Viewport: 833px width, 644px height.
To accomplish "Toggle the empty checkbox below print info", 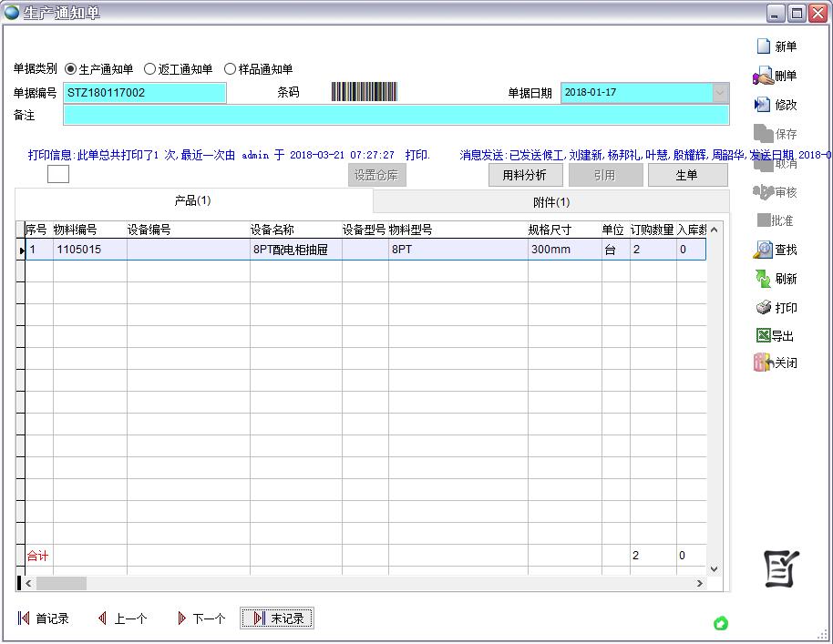I will click(58, 174).
